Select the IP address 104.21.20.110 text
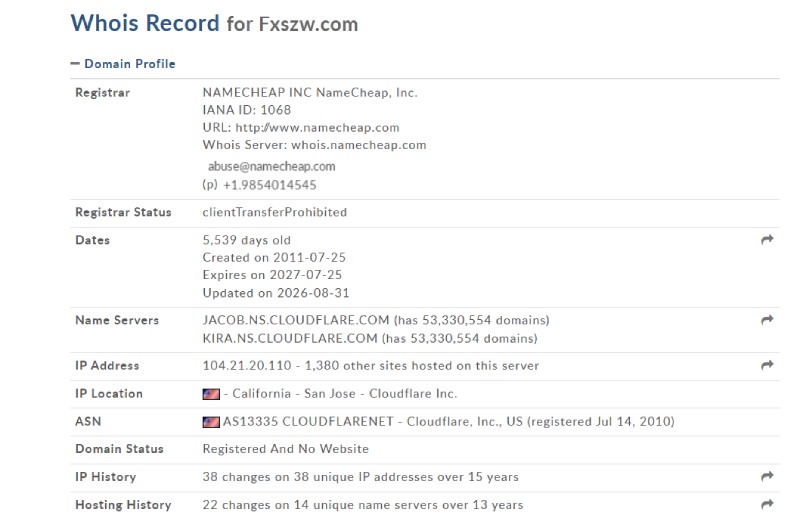Image resolution: width=800 pixels, height=515 pixels. (x=247, y=365)
